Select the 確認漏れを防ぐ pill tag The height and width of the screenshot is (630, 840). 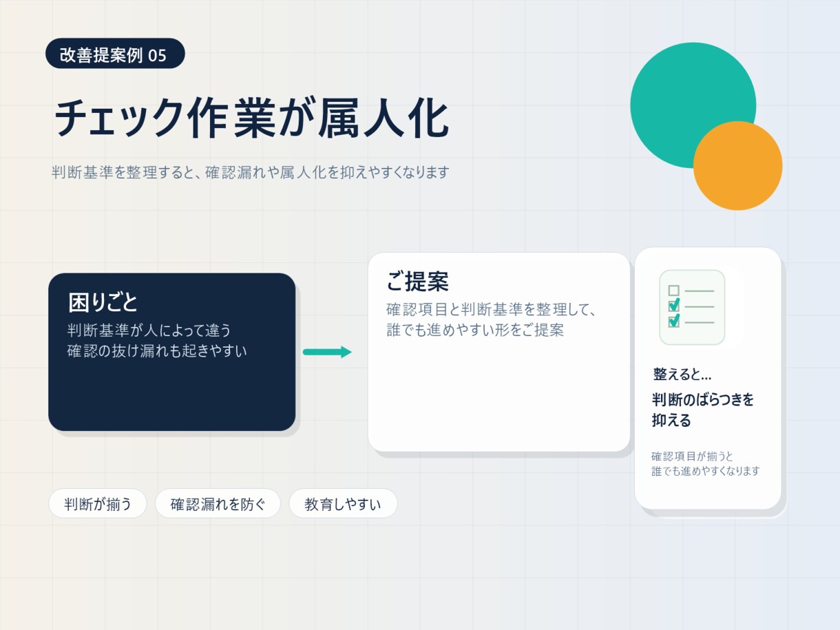click(218, 503)
